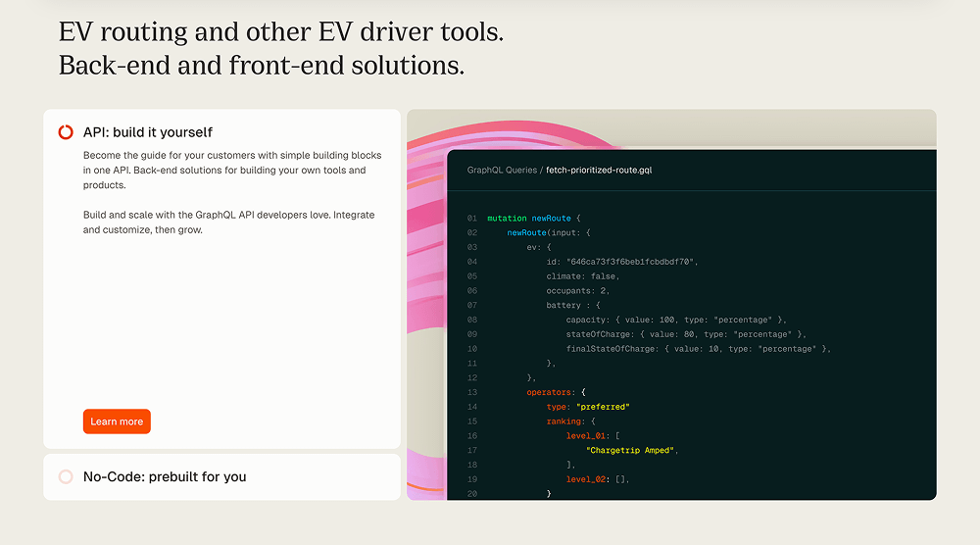Click the level_02 key in code
Viewport: 980px width, 545px height.
click(x=586, y=479)
